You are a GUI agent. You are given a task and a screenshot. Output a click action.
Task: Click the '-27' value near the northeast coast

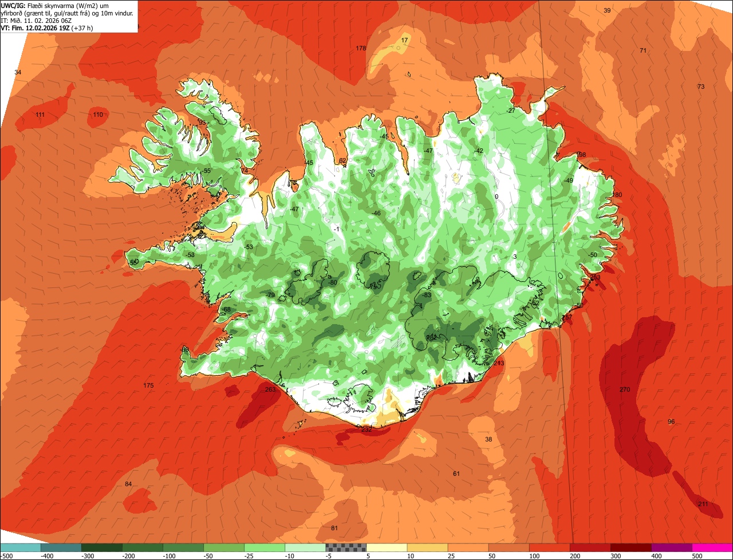tap(511, 111)
